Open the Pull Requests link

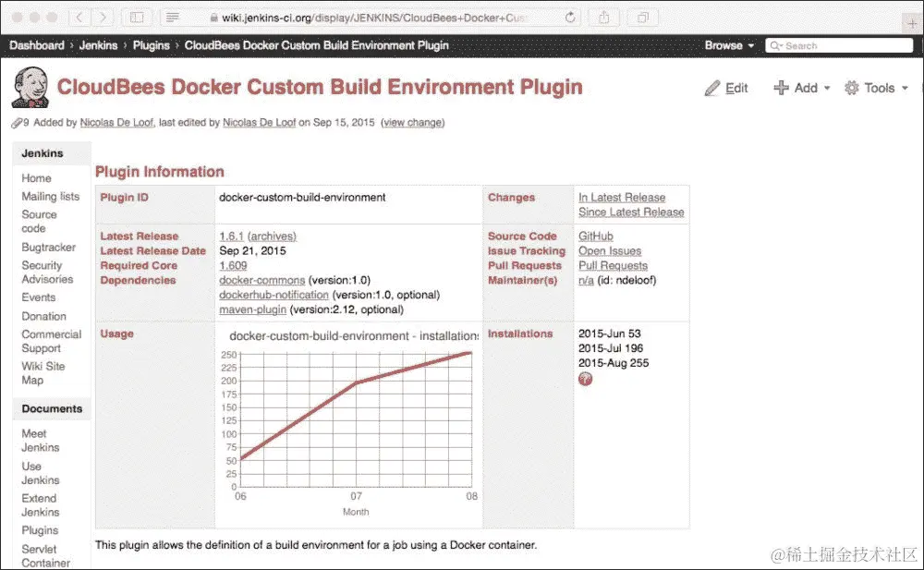(x=613, y=265)
